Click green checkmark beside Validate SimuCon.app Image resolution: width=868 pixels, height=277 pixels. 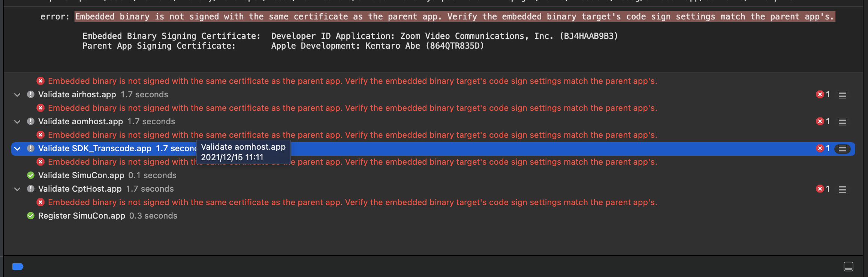31,175
